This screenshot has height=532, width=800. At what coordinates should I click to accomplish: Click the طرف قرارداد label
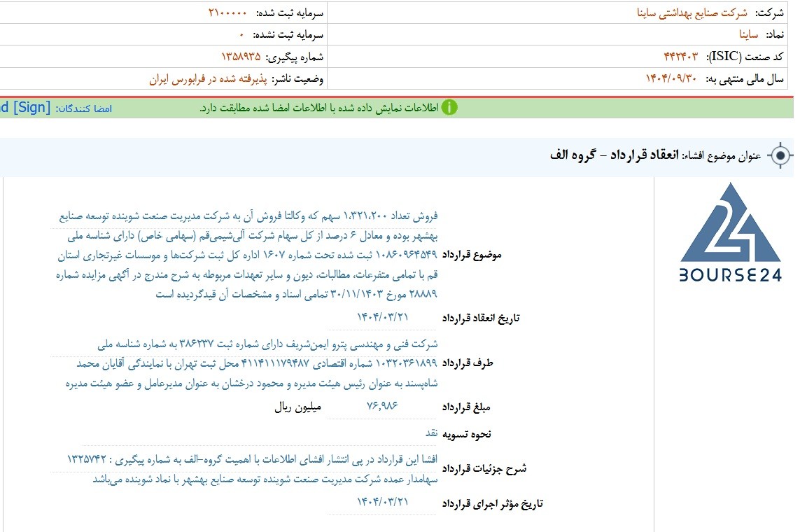[x=468, y=363]
